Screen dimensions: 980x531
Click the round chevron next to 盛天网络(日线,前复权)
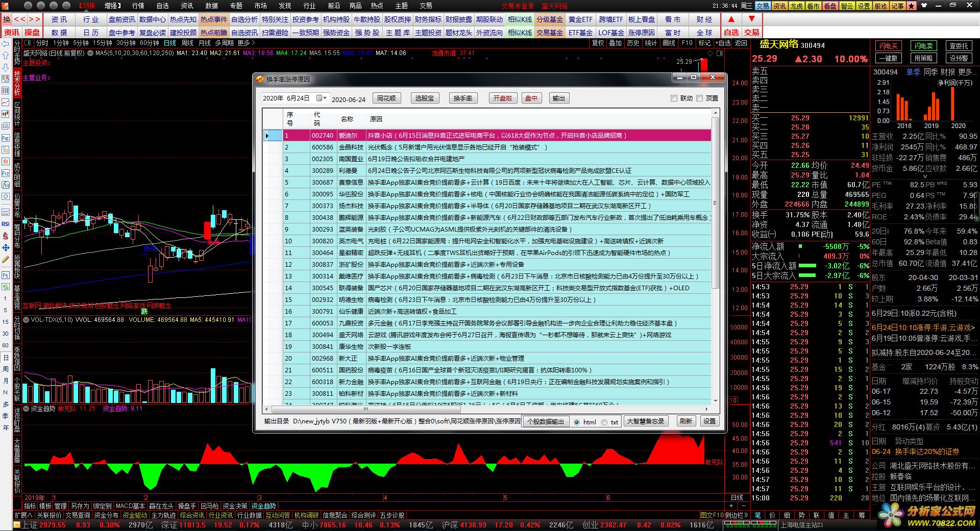(x=90, y=53)
